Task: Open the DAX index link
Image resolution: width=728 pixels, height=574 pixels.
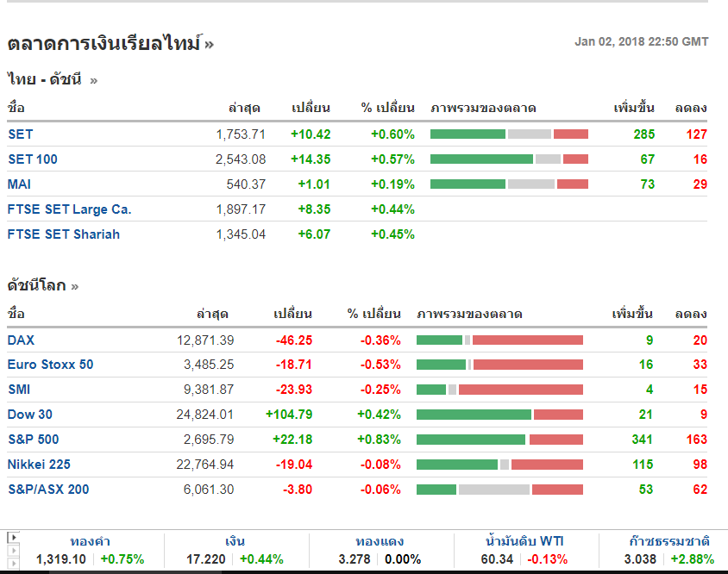Action: point(22,340)
